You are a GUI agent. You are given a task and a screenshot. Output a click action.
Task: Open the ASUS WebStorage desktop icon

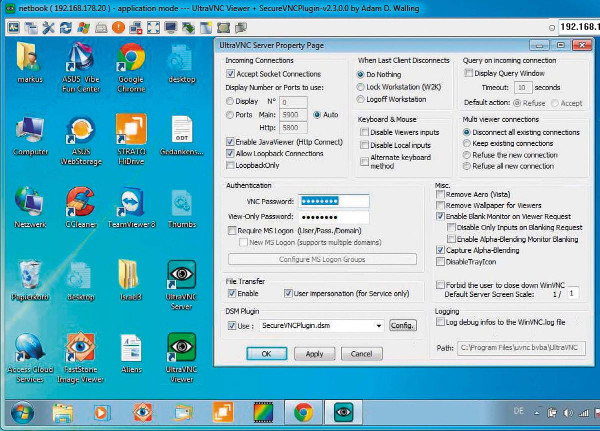[x=80, y=132]
